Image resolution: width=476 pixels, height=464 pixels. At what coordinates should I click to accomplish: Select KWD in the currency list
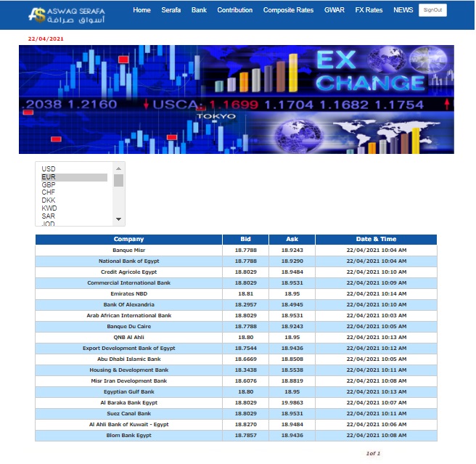[74, 208]
